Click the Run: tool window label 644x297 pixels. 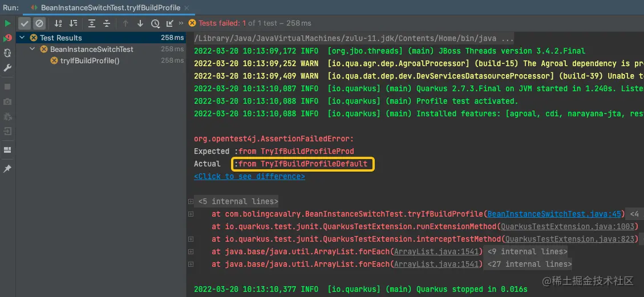tap(10, 8)
